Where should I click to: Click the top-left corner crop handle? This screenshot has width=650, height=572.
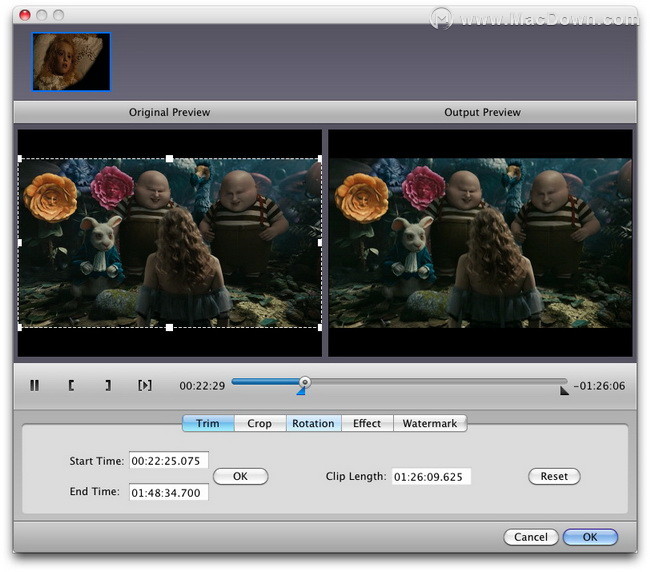click(x=20, y=158)
